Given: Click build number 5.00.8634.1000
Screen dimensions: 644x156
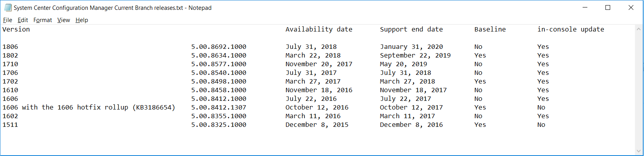Looking at the screenshot, I should coord(219,56).
